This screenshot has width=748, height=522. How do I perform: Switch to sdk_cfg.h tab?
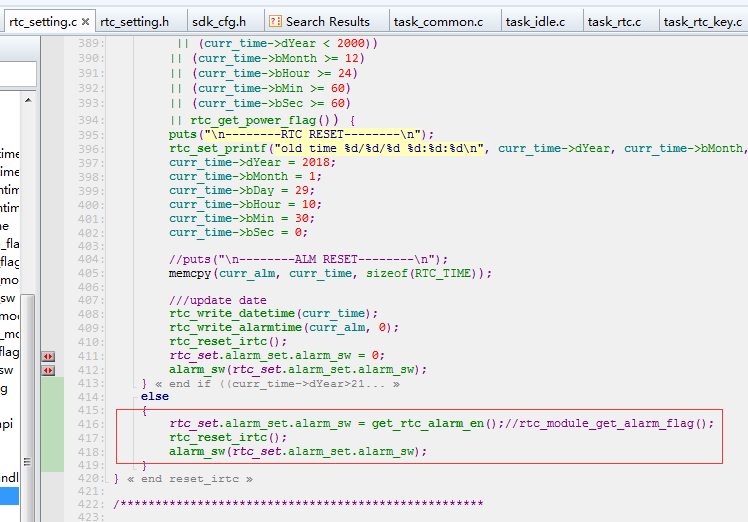pyautogui.click(x=219, y=21)
